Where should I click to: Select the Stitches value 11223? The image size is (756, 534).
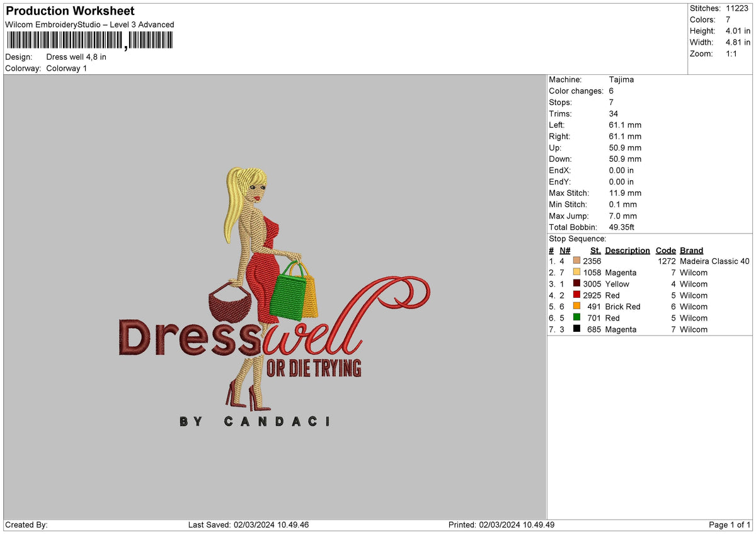tap(738, 8)
